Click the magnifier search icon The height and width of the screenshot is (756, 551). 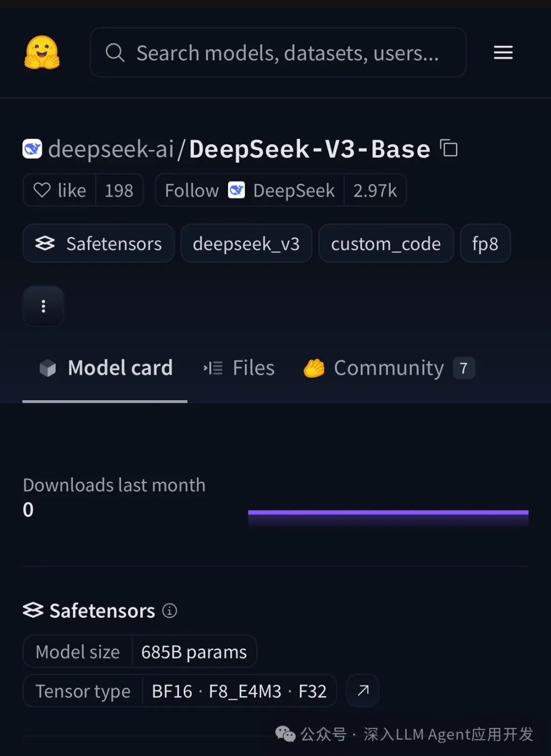pos(115,53)
